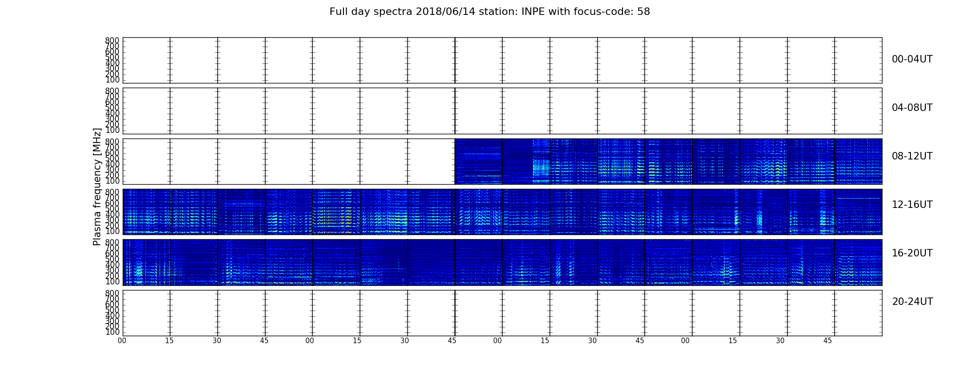The width and height of the screenshot is (980, 373).
Task: Click the 16-20UT spectrogram panel
Action: point(502,262)
